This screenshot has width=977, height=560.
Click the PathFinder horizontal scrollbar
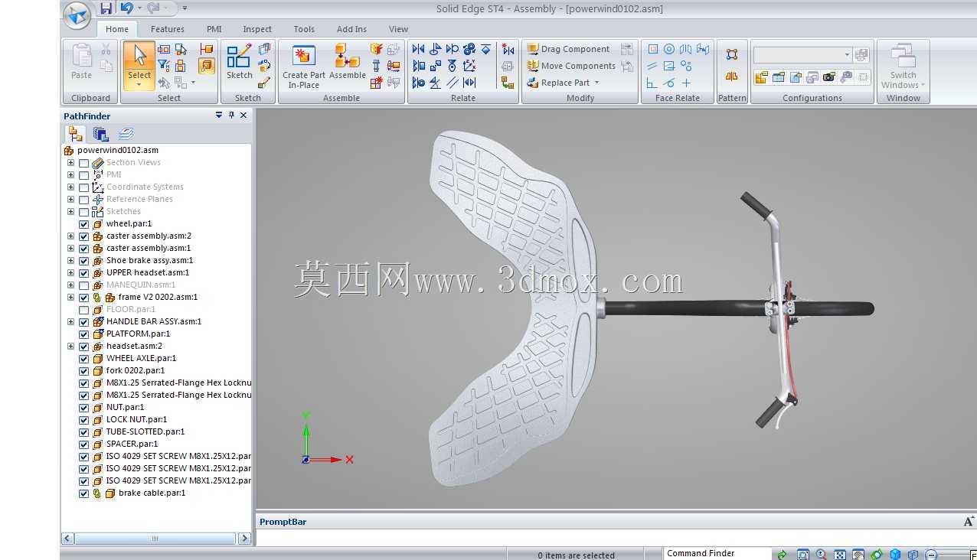155,539
